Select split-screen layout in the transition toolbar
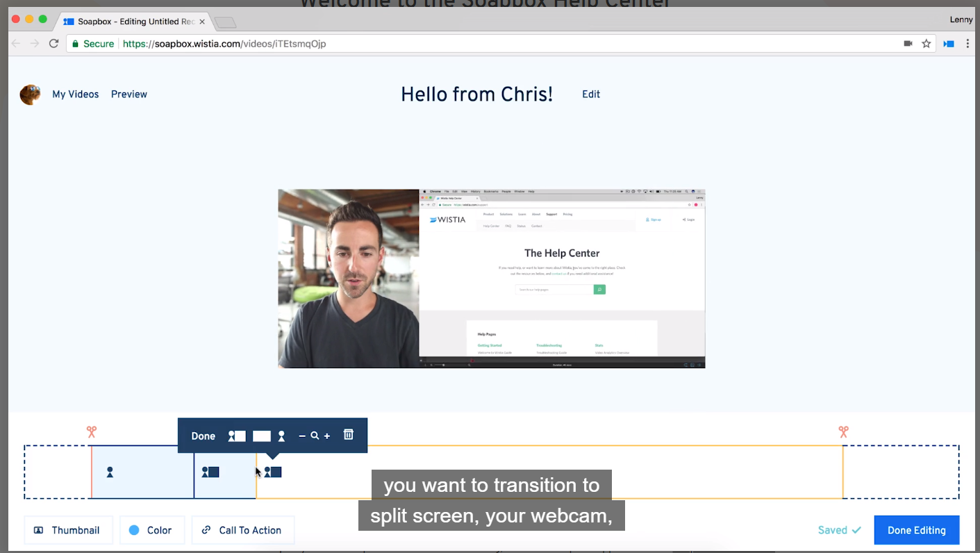Viewport: 980px width, 553px height. [237, 436]
